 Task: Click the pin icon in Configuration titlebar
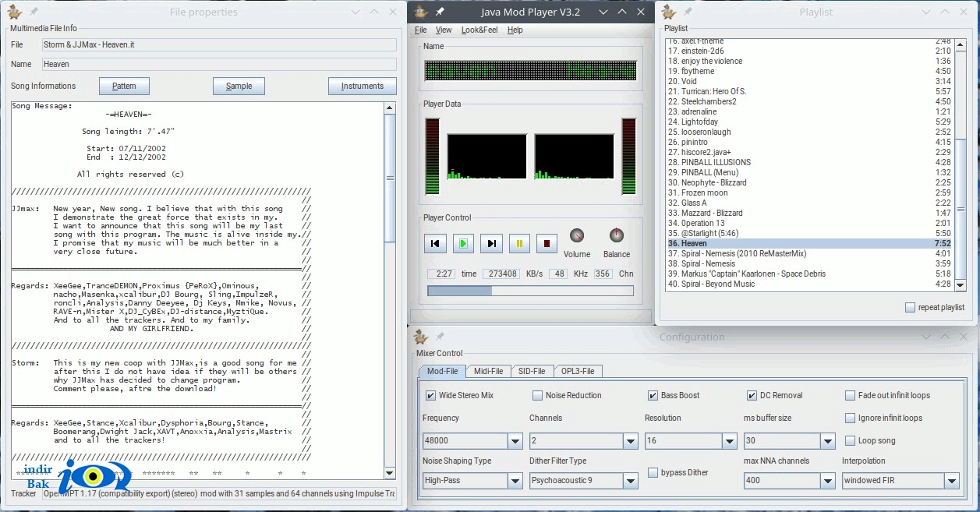440,337
